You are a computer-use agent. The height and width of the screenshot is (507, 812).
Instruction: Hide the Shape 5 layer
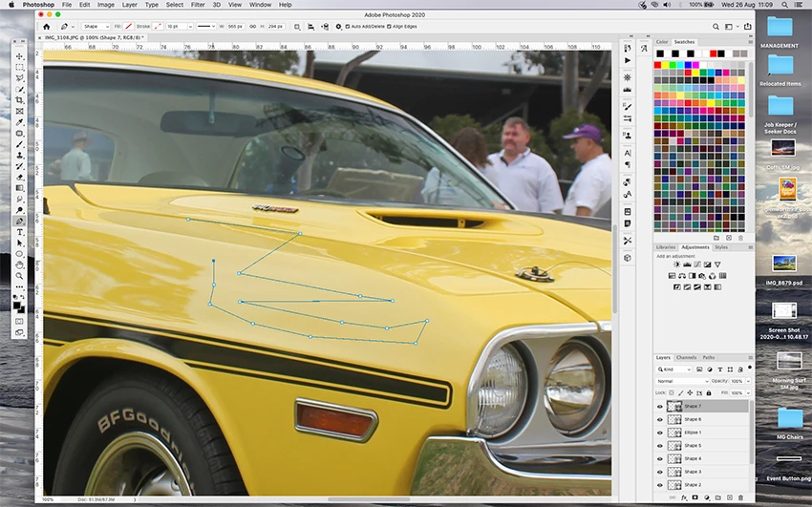660,446
